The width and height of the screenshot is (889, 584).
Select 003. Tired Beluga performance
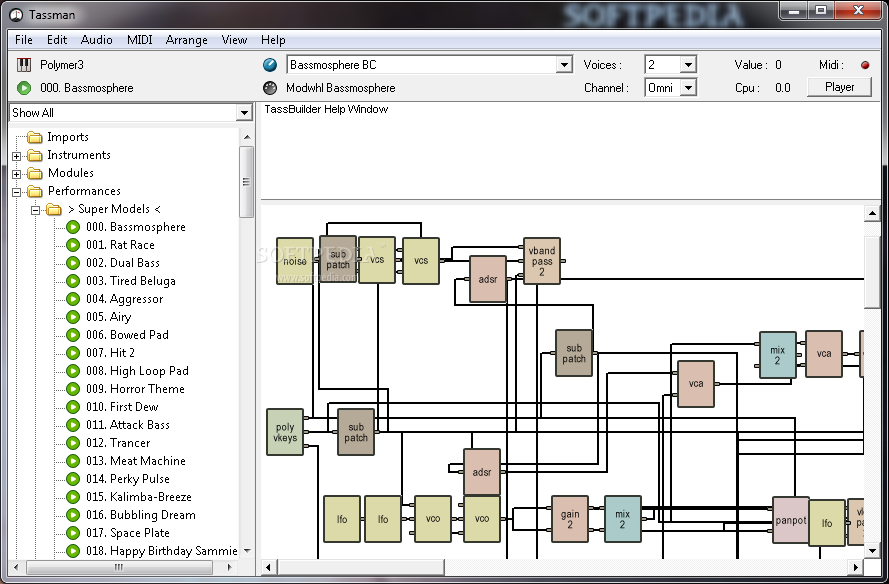tap(131, 281)
